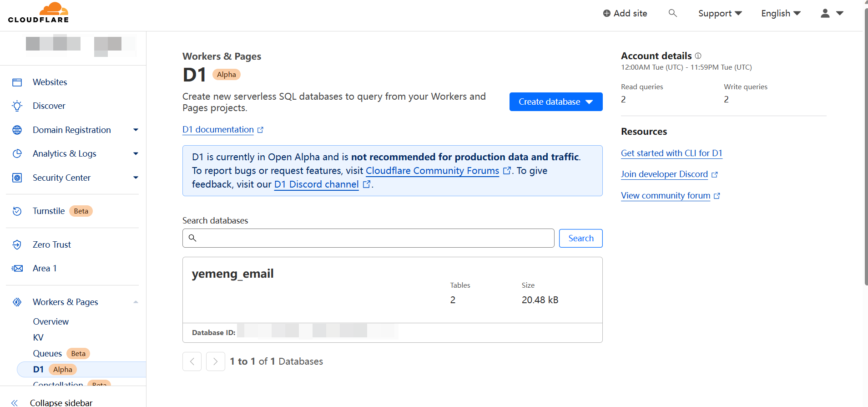This screenshot has height=407, width=868.
Task: Open the English language dropdown
Action: point(781,14)
